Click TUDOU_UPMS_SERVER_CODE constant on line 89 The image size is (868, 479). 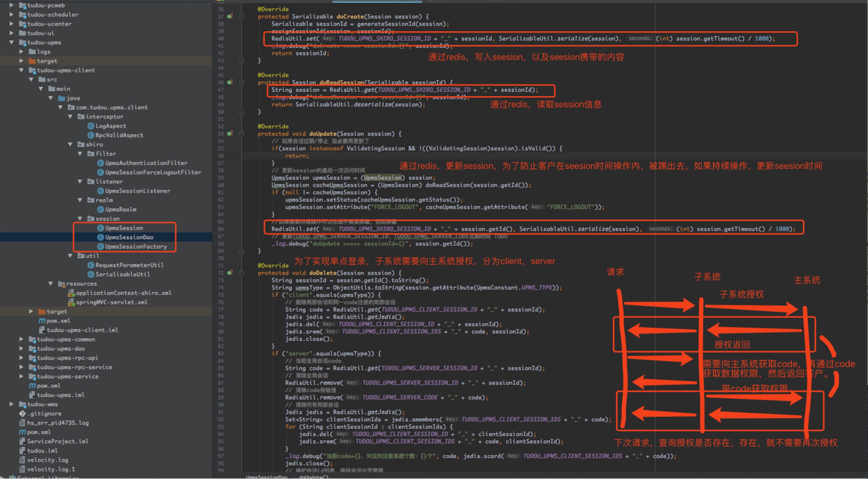(x=400, y=398)
